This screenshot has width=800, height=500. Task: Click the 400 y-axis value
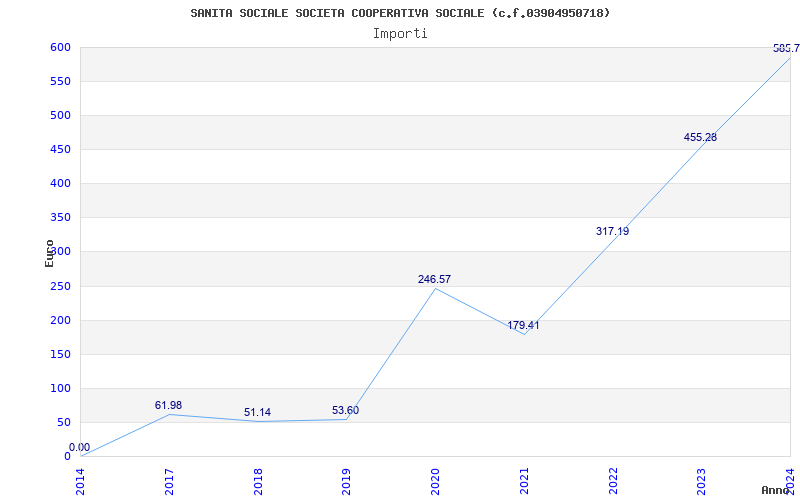(60, 184)
